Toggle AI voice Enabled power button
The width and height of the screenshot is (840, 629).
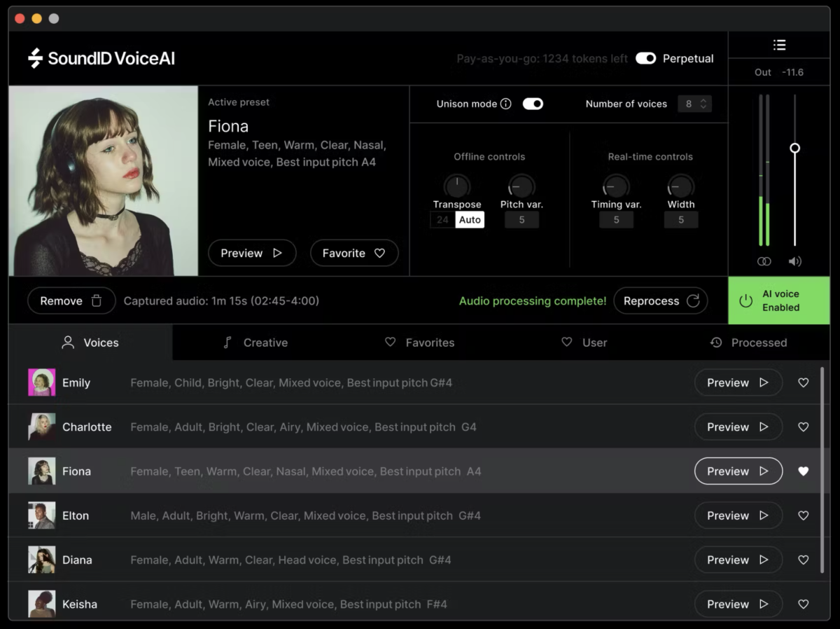[x=779, y=300]
